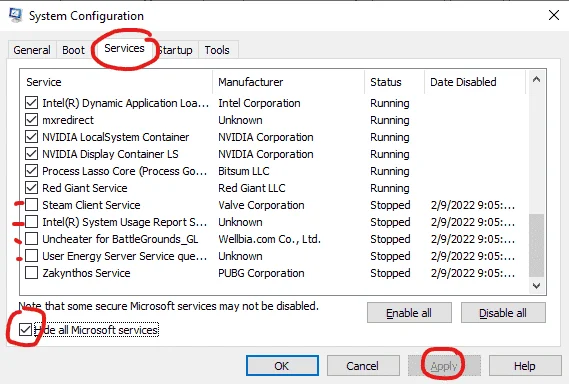Click Intel Corporation manufacturer cell
The height and width of the screenshot is (384, 569).
(x=259, y=103)
